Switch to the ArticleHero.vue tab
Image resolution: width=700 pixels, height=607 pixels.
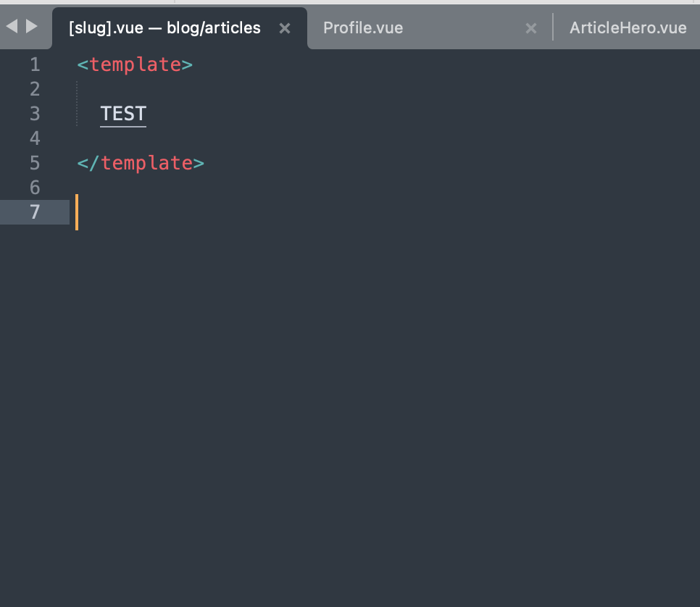(628, 28)
